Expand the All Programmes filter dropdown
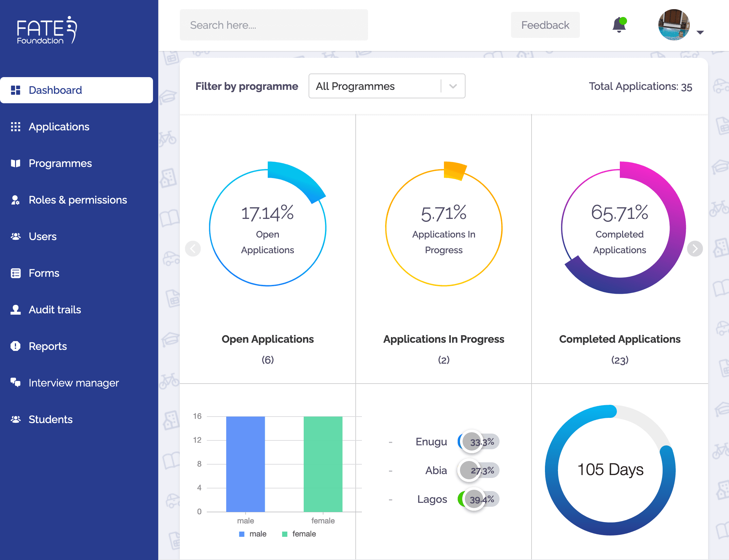This screenshot has height=560, width=729. click(x=387, y=86)
